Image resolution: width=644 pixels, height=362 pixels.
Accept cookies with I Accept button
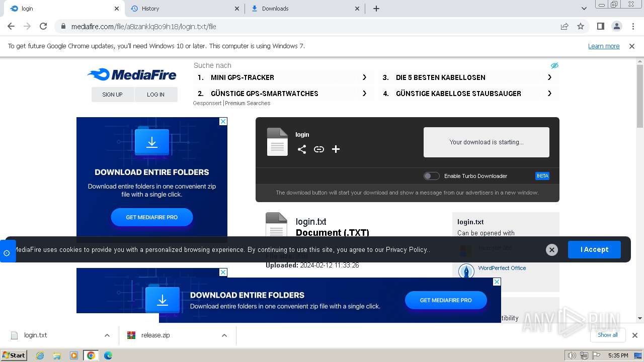point(594,249)
